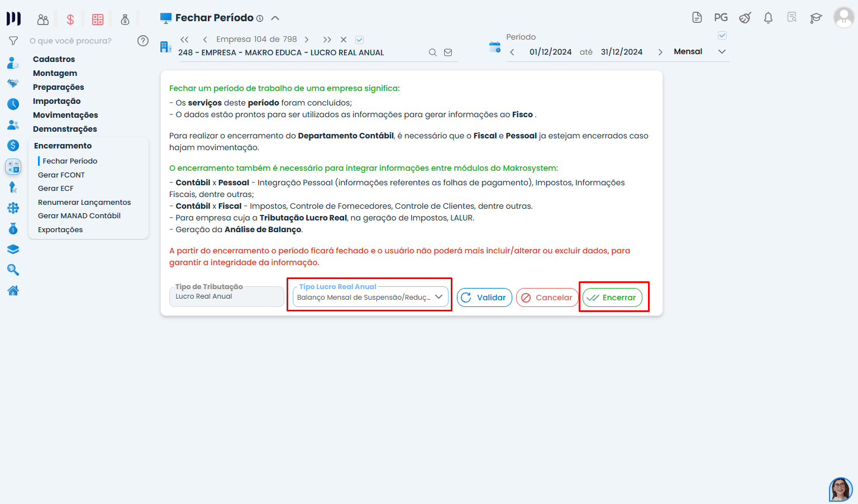
Task: Click the magnifying glass sidebar icon
Action: [x=13, y=270]
